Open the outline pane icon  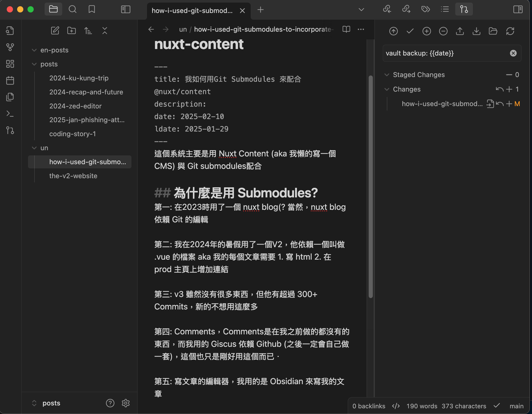(x=445, y=9)
